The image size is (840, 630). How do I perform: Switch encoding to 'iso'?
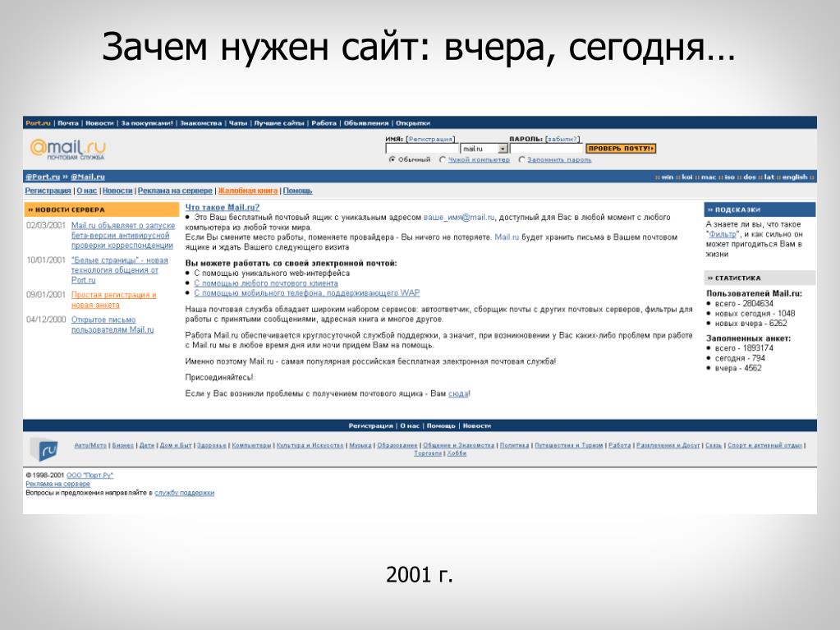[729, 177]
